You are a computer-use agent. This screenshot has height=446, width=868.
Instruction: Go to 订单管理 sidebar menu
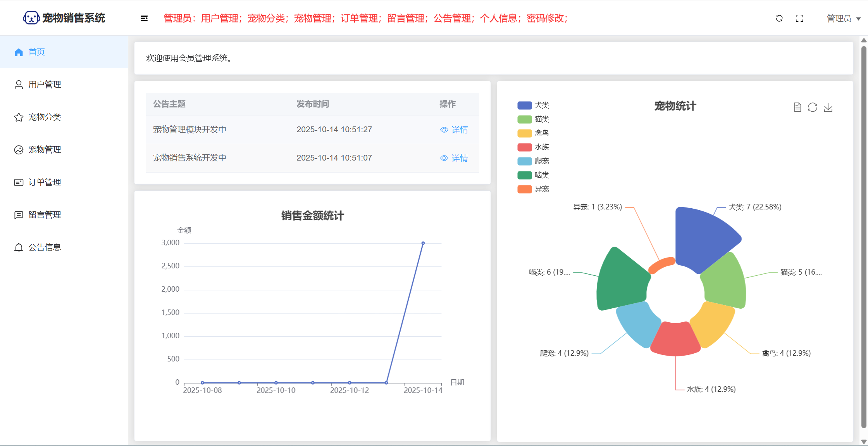coord(45,182)
